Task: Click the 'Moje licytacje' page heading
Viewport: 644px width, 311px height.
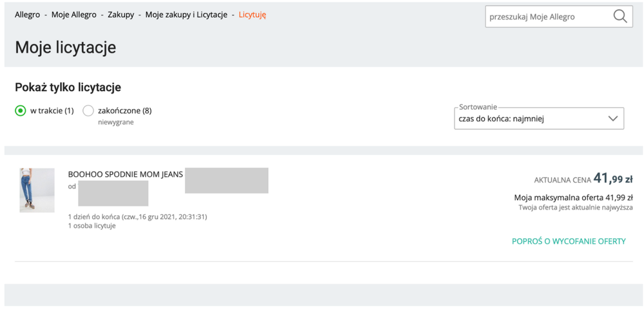Action: [65, 48]
